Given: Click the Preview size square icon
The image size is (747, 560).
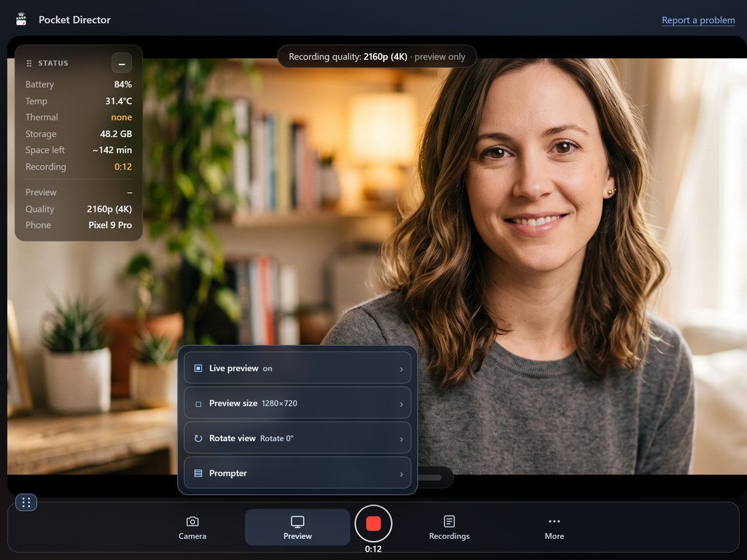Looking at the screenshot, I should pos(198,404).
